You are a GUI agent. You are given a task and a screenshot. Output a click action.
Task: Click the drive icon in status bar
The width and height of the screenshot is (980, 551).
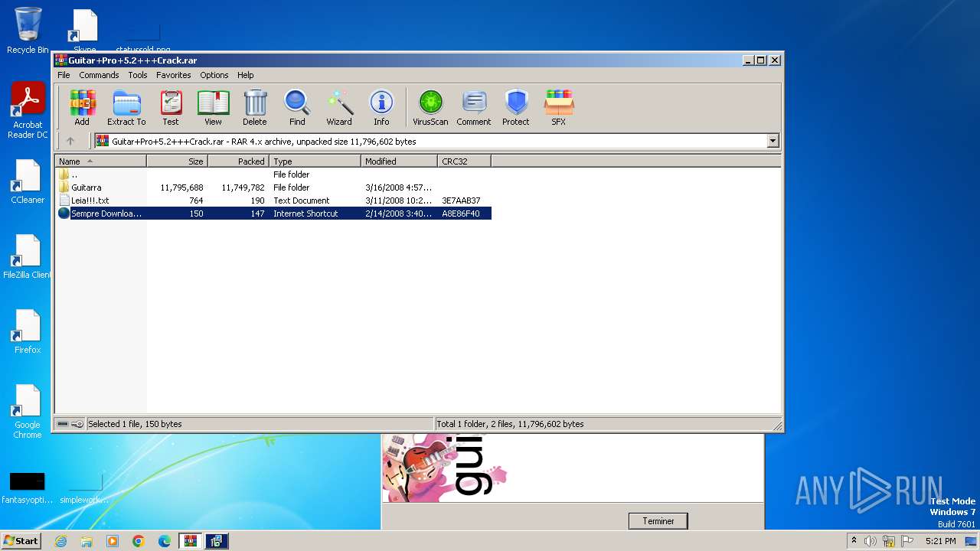tap(63, 424)
